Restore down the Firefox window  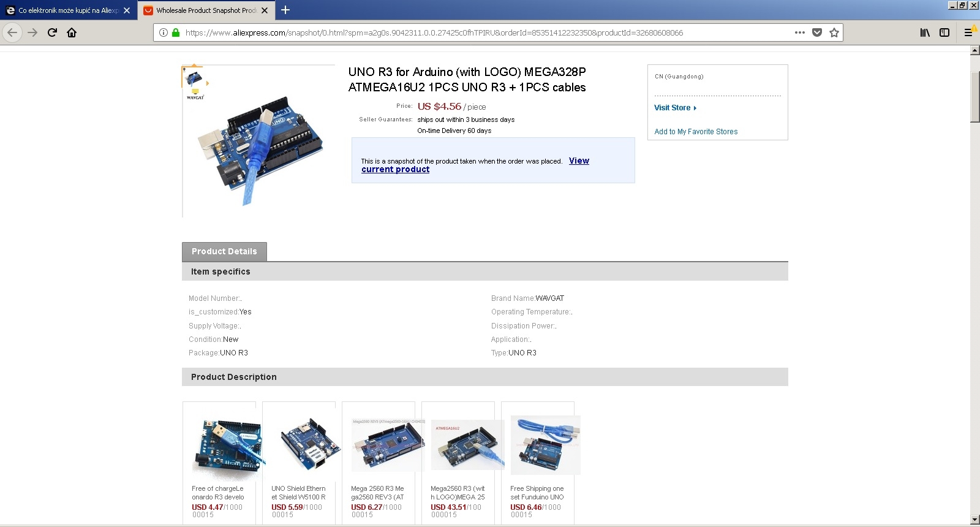(963, 5)
